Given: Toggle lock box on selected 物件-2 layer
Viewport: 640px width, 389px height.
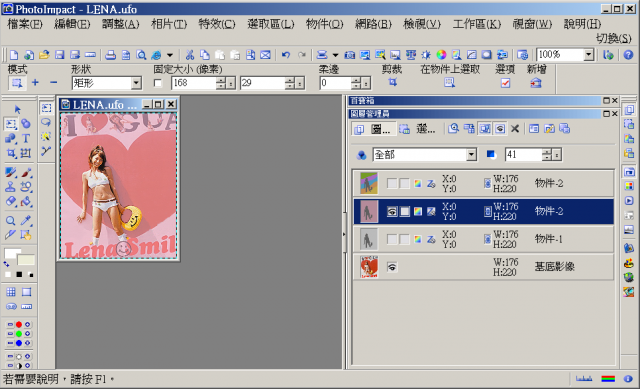Looking at the screenshot, I should (404, 211).
